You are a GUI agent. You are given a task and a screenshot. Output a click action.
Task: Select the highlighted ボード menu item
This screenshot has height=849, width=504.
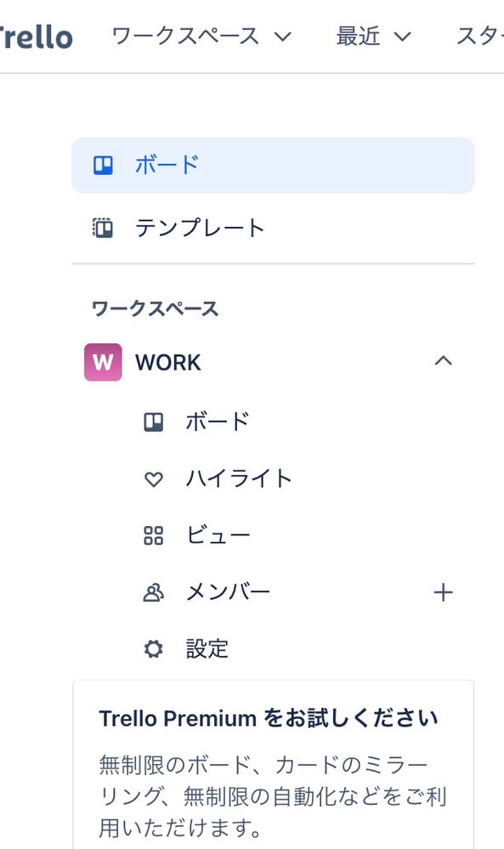tap(273, 165)
